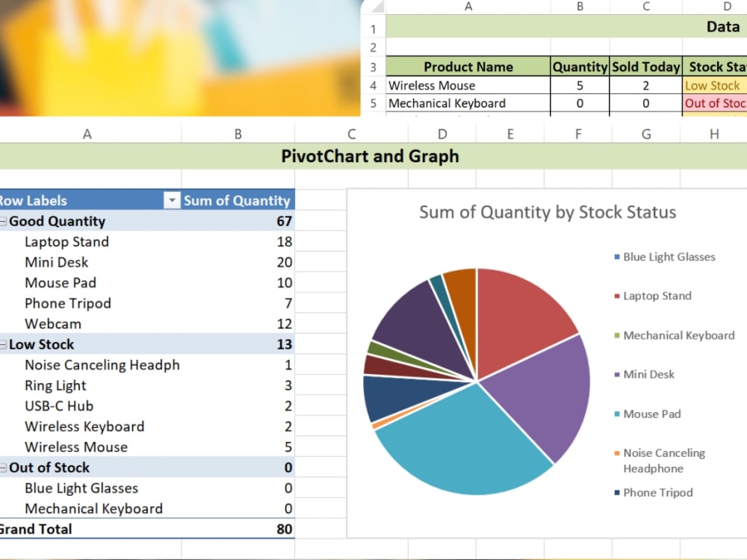Screen dimensions: 747x560
Task: Collapse the Good Quantity group
Action: (3, 222)
